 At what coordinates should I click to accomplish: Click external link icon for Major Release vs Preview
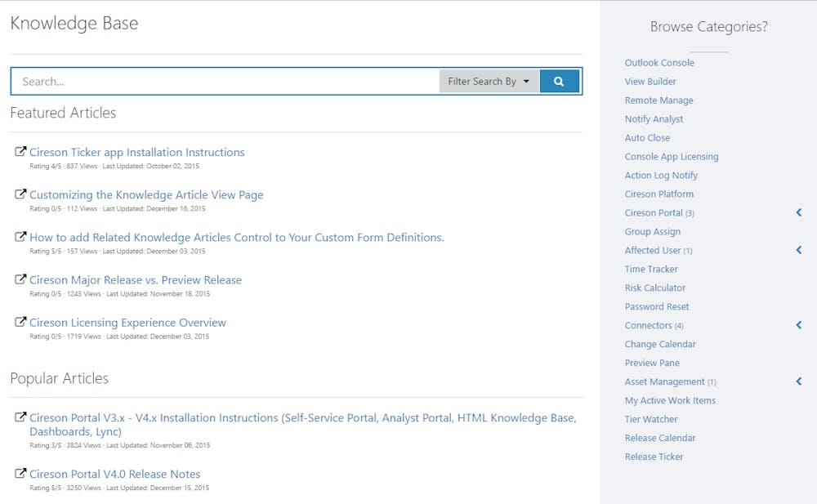pos(19,279)
